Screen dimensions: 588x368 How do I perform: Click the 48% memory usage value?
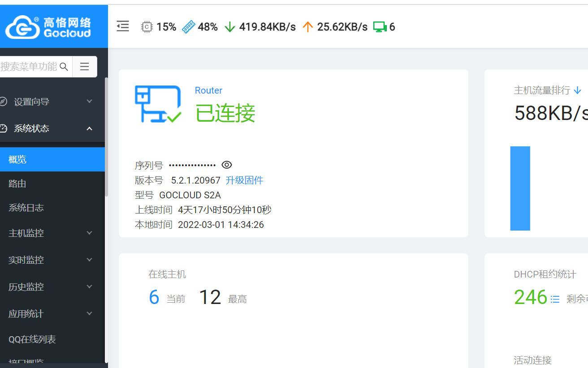(208, 27)
